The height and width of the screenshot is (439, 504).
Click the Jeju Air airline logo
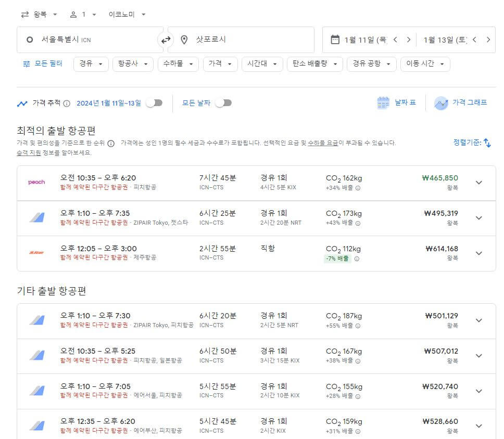pyautogui.click(x=36, y=253)
